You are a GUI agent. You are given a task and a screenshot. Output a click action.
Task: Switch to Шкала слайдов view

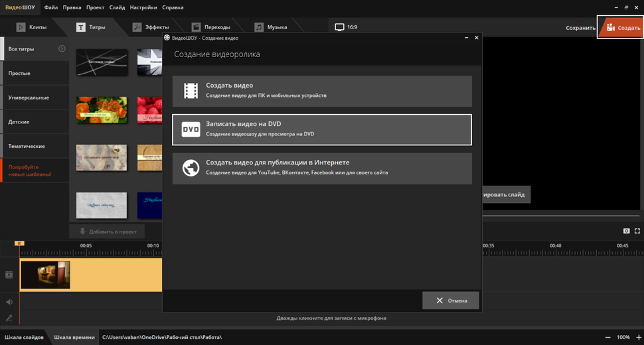24,337
